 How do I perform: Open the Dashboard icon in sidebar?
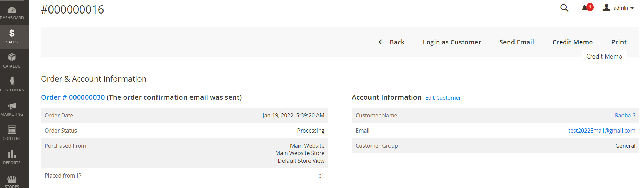click(12, 11)
